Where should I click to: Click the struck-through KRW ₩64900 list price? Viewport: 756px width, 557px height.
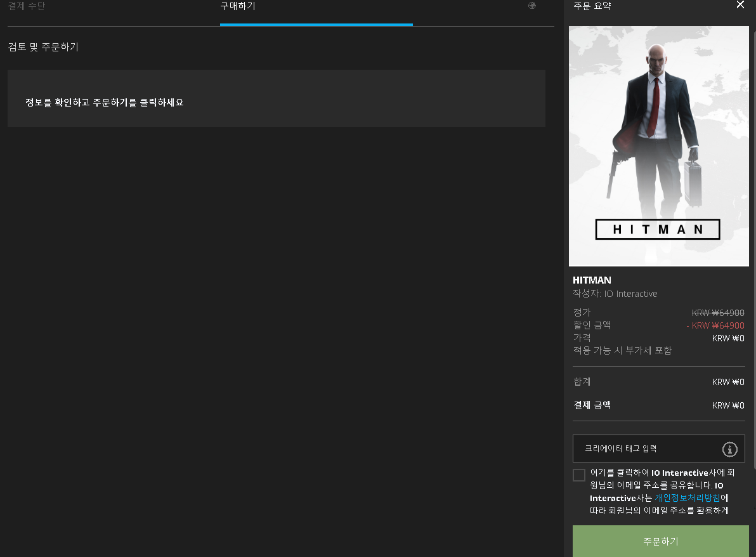click(718, 313)
